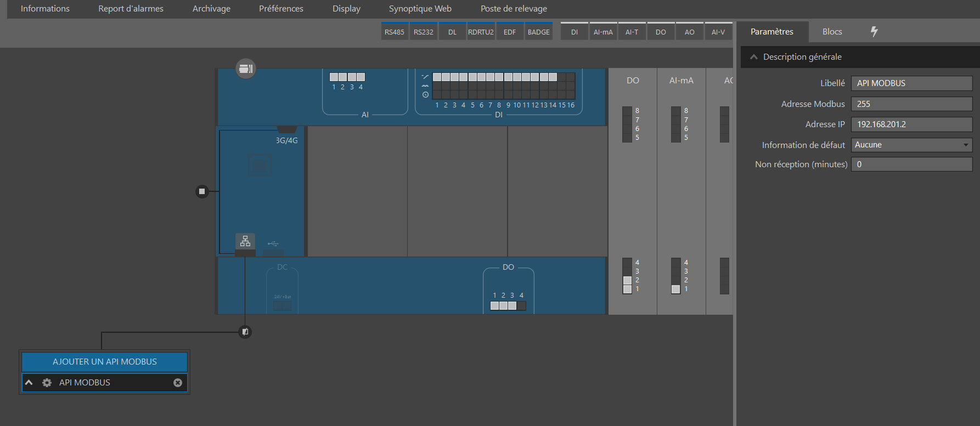Toggle AI input 4 square
The image size is (980, 426).
[361, 77]
